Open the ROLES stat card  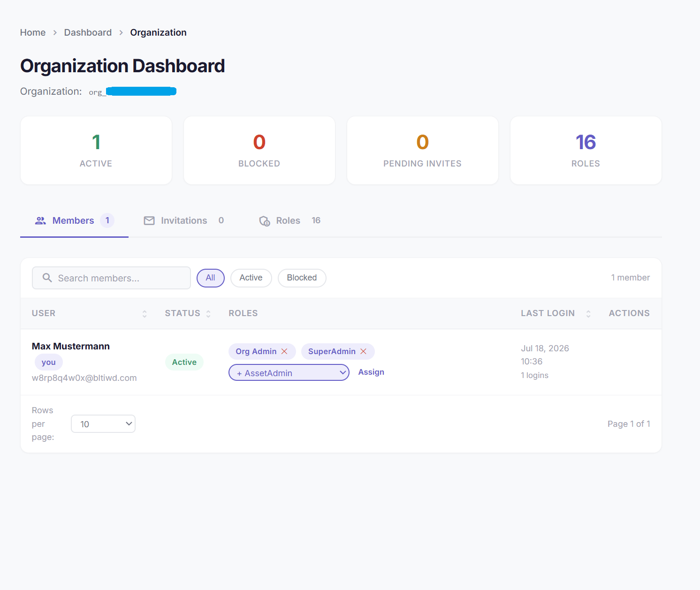click(x=586, y=150)
